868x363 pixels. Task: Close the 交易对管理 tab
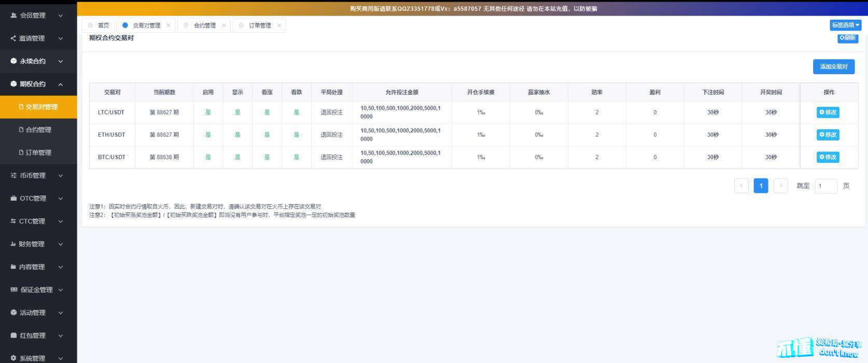(169, 25)
